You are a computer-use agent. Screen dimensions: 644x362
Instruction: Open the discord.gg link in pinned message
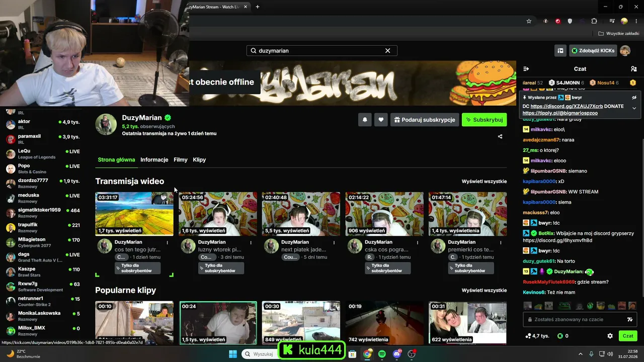click(567, 107)
